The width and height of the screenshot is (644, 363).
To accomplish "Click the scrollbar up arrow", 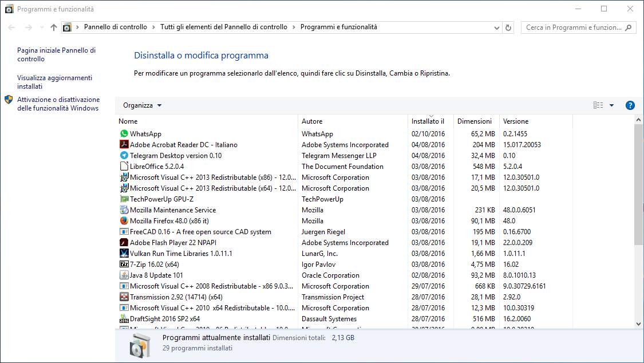I will [x=638, y=120].
